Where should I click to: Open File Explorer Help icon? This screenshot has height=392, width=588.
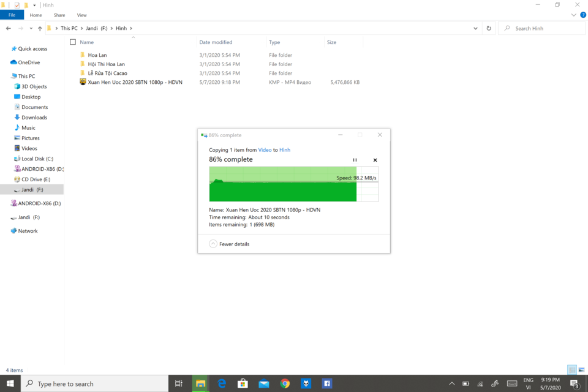click(x=583, y=15)
